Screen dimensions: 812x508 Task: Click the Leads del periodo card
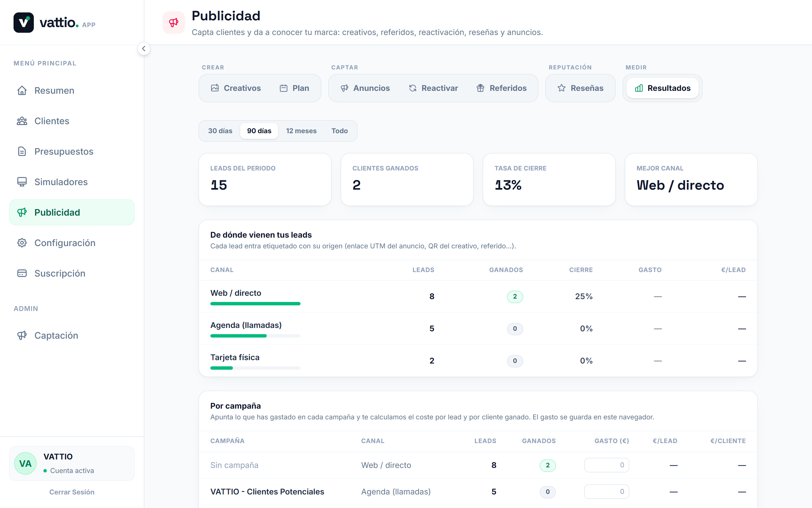point(265,179)
